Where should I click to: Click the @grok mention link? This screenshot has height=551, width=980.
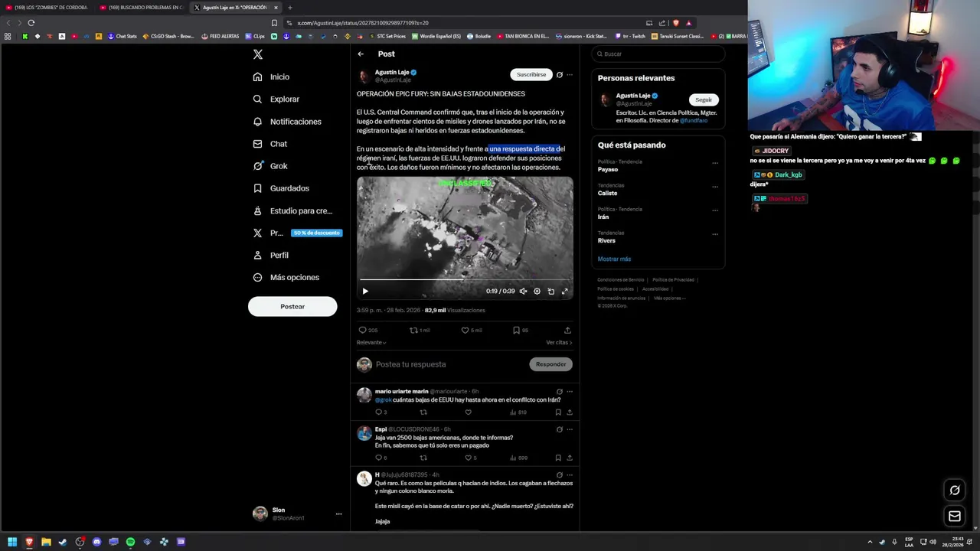point(383,399)
